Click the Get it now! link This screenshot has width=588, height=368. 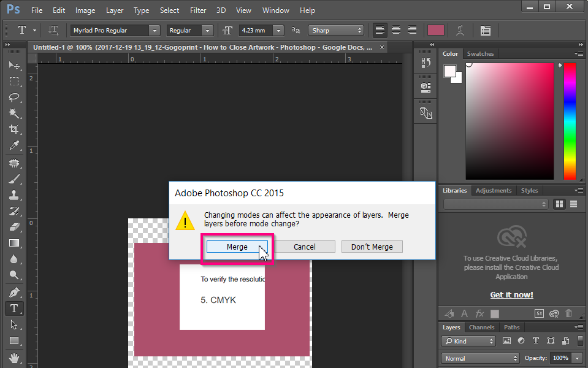point(511,294)
